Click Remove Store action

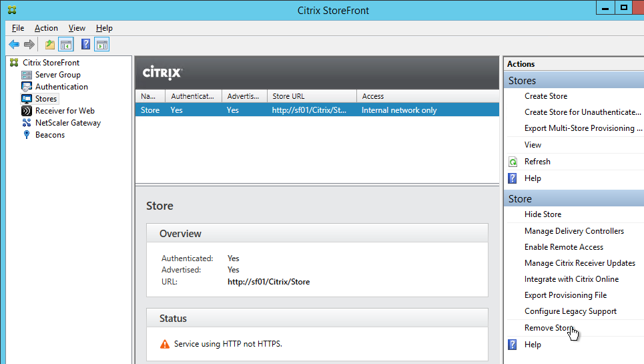tap(549, 328)
